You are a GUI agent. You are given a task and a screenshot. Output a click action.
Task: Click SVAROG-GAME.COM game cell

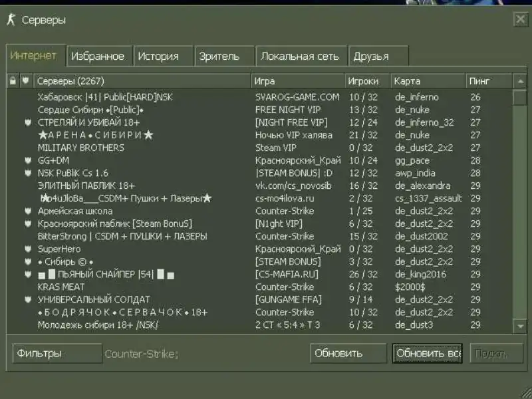(297, 97)
